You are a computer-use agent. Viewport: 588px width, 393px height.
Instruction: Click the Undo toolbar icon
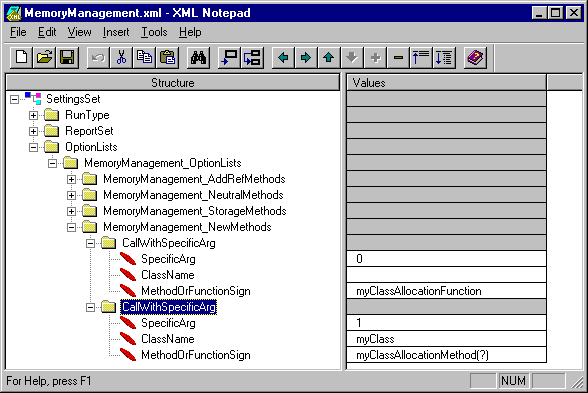98,58
